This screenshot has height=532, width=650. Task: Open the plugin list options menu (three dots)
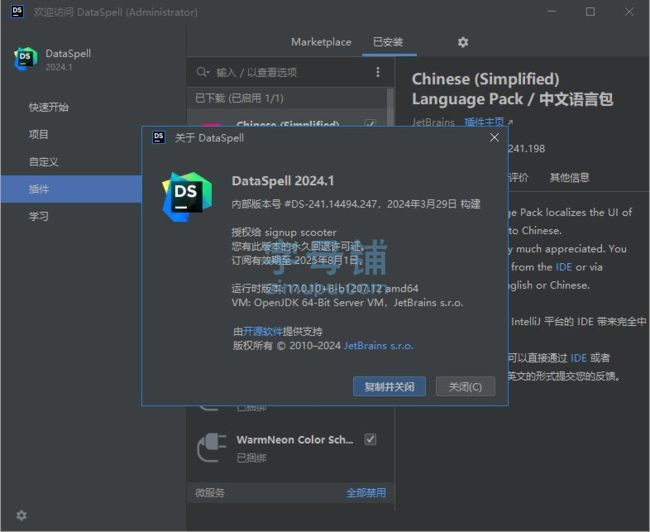(378, 72)
